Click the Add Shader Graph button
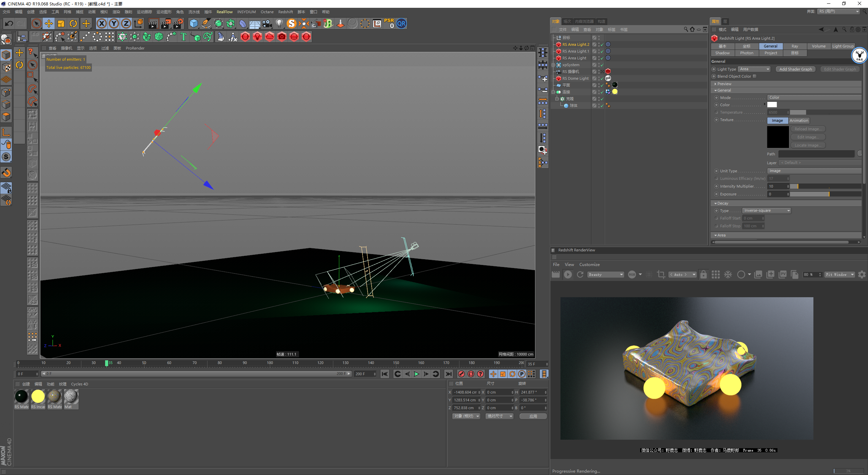The height and width of the screenshot is (475, 868). 795,69
